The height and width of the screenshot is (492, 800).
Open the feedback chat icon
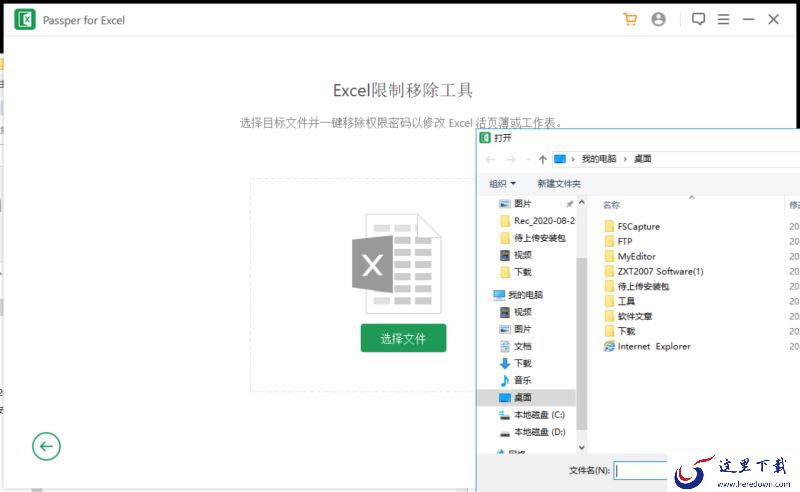(698, 19)
